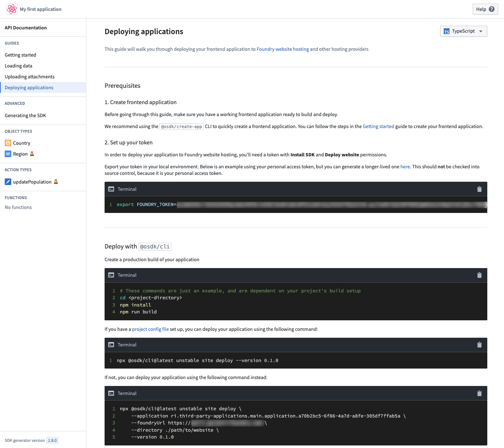Open the Loading data guide
The image size is (504, 448).
(43, 66)
